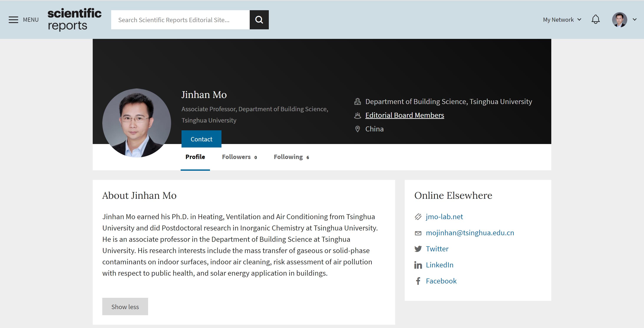Viewport: 644px width, 328px height.
Task: Focus the Search Scientific Reports field
Action: [x=180, y=20]
